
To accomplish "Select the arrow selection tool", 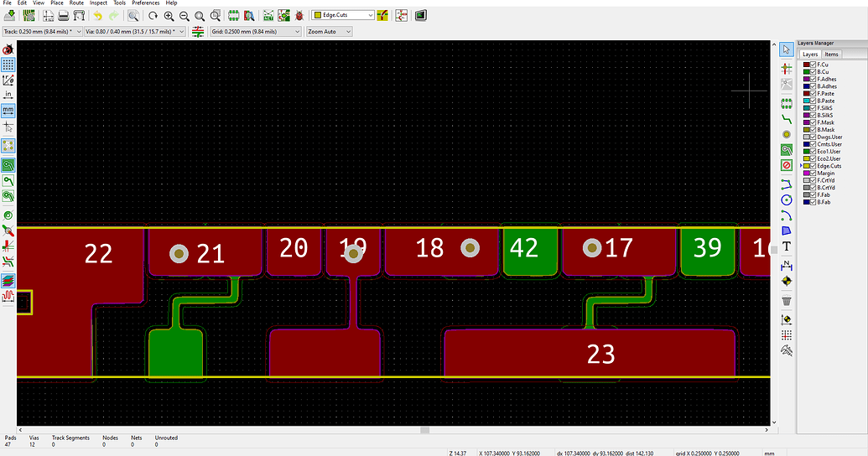I will click(x=786, y=49).
